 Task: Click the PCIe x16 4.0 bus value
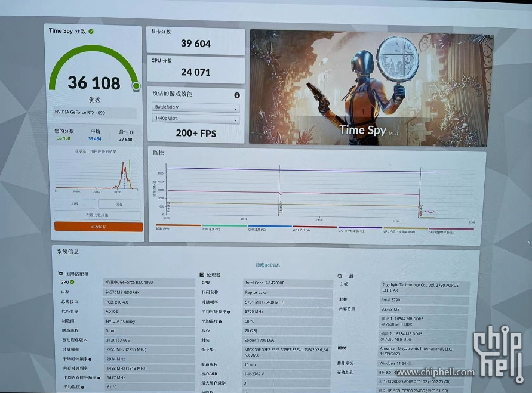pos(149,302)
